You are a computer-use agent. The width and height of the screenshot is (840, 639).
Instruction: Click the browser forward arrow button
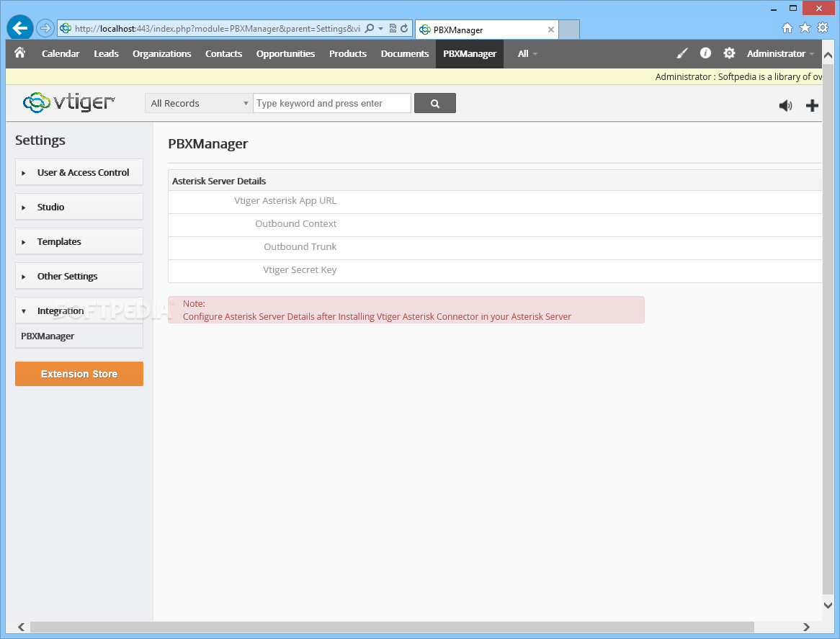click(x=45, y=28)
